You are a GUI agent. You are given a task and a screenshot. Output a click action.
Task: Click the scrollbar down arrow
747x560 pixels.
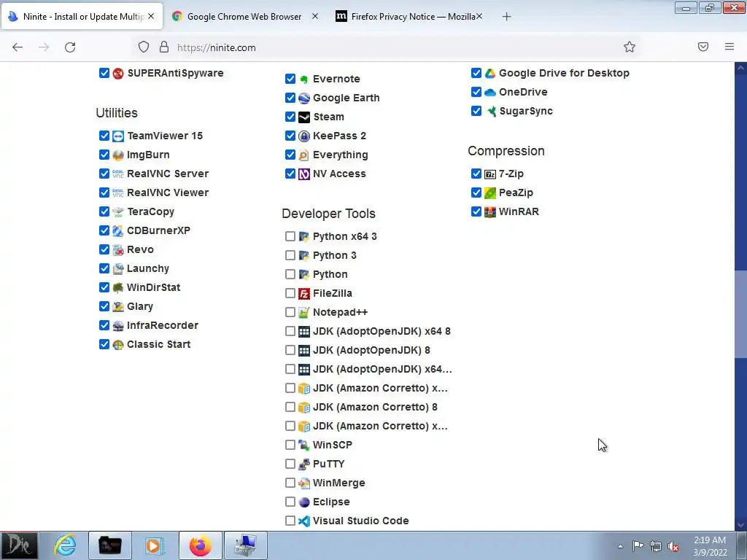pos(740,524)
